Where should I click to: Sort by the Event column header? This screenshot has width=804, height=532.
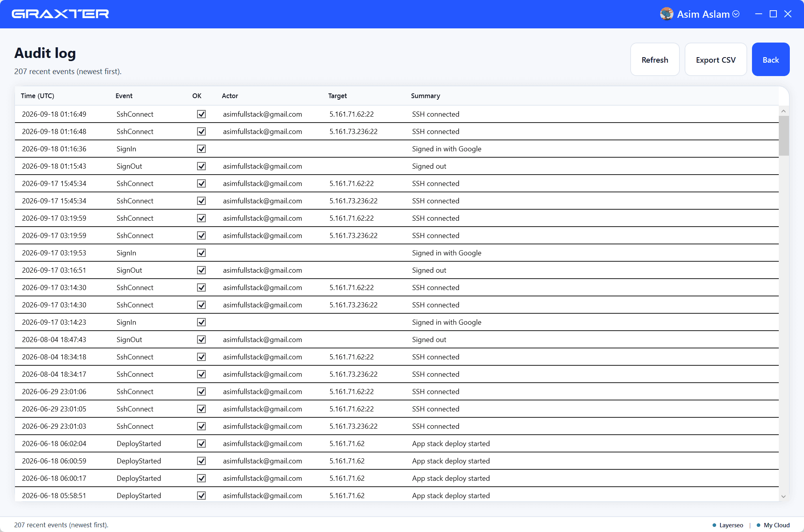124,96
